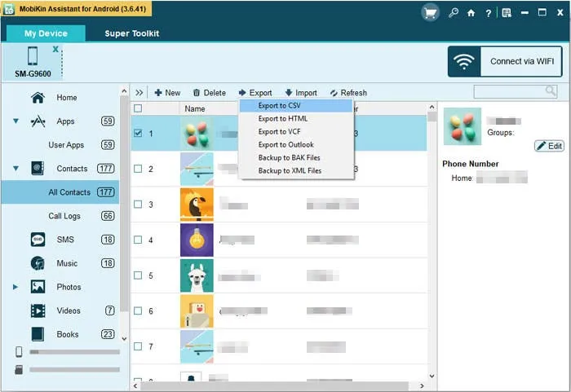Select lightbulb avatar of contact 4
This screenshot has width=571, height=392.
tap(197, 240)
